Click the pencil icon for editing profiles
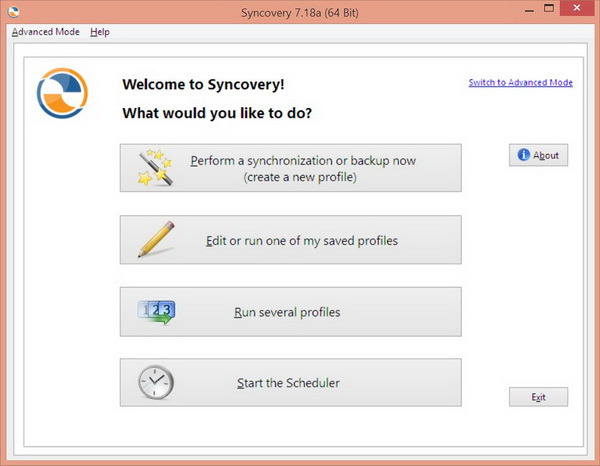 tap(155, 240)
